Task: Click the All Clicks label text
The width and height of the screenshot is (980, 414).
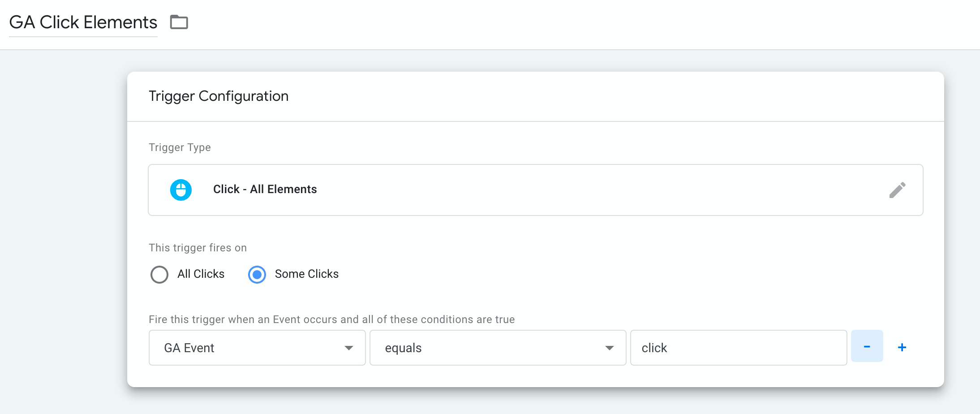Action: point(201,274)
